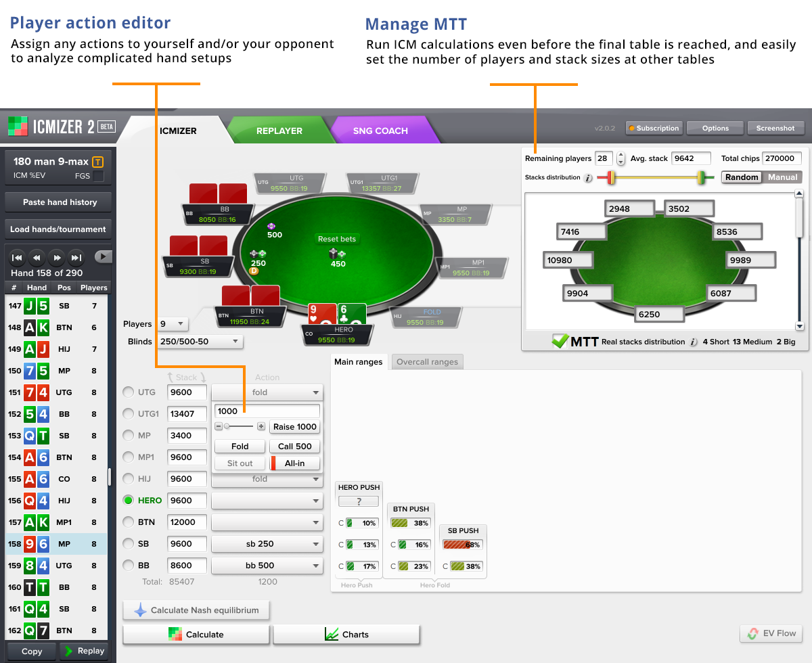Click Stacks distribution info icon
The height and width of the screenshot is (663, 812).
pos(589,178)
